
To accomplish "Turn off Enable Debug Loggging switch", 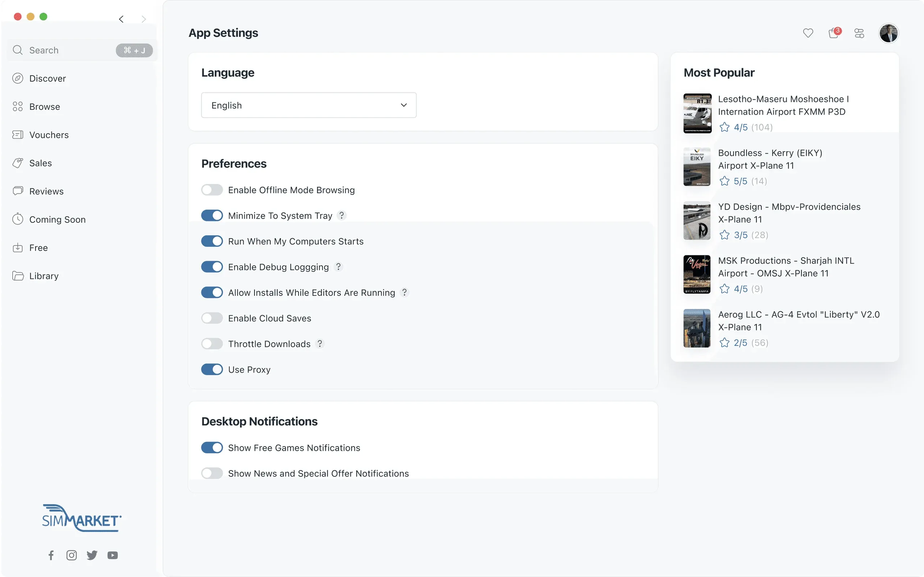I will (212, 267).
